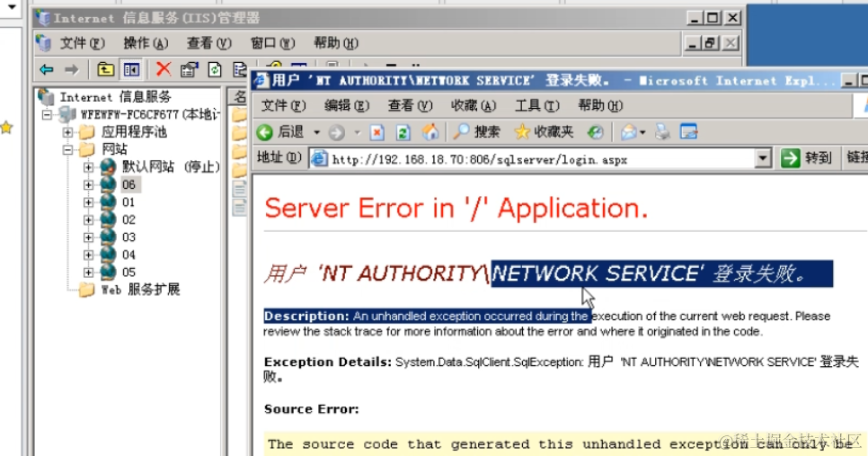The height and width of the screenshot is (456, 868).
Task: Select site 02 in the tree
Action: 128,220
